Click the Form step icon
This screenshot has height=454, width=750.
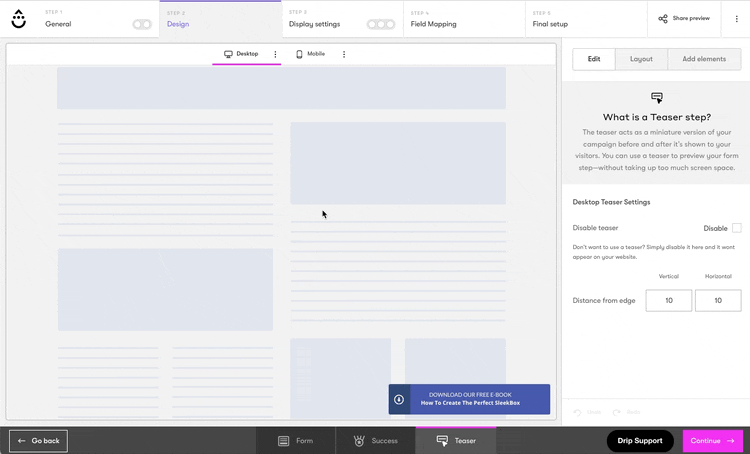pos(284,441)
